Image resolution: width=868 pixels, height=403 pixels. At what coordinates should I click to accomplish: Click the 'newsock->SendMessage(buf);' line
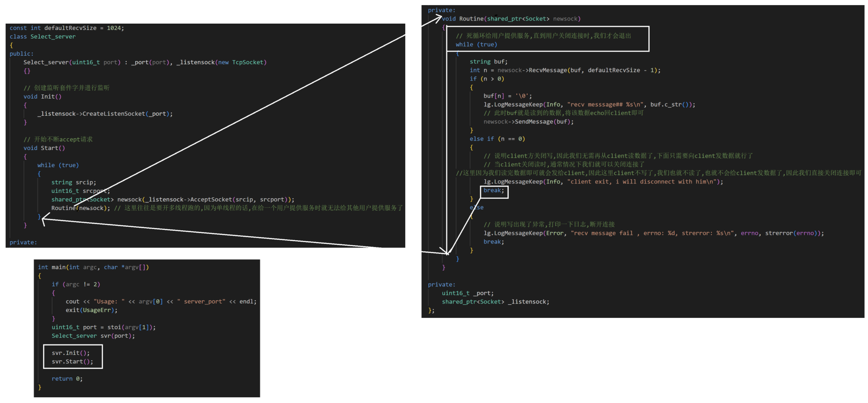(529, 122)
